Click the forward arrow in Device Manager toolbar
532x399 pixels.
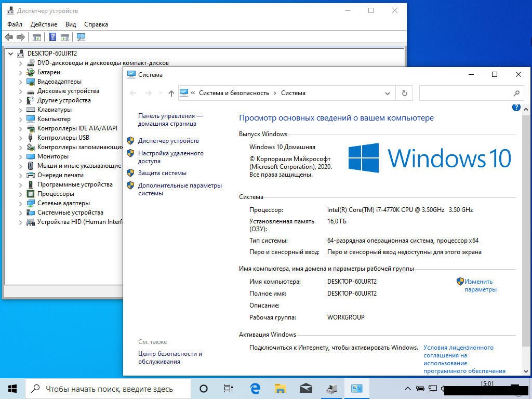tap(21, 37)
